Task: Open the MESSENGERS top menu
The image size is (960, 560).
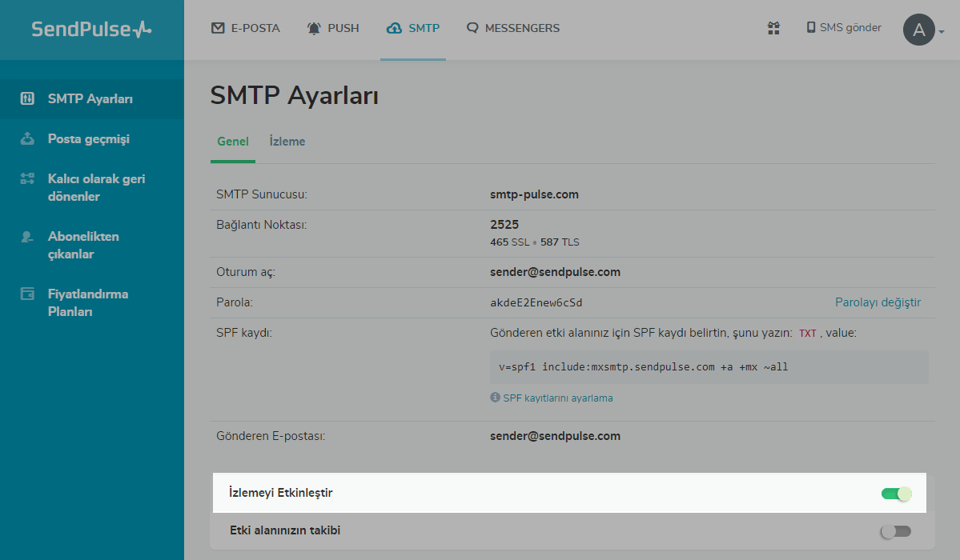Action: pos(512,28)
